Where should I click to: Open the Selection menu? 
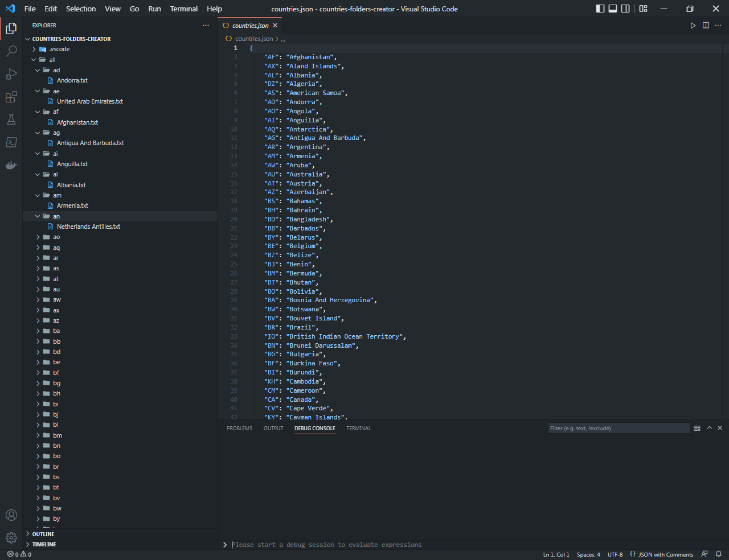81,9
